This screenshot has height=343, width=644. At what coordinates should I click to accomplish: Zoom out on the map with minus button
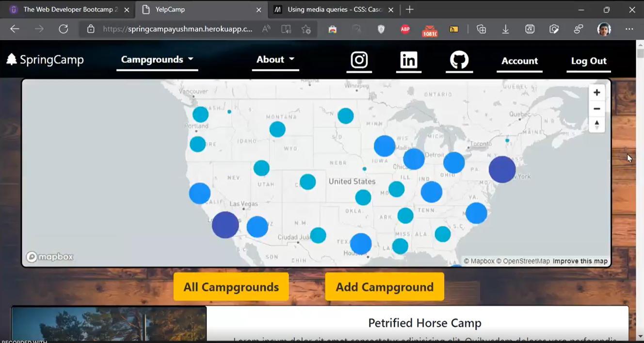point(596,109)
